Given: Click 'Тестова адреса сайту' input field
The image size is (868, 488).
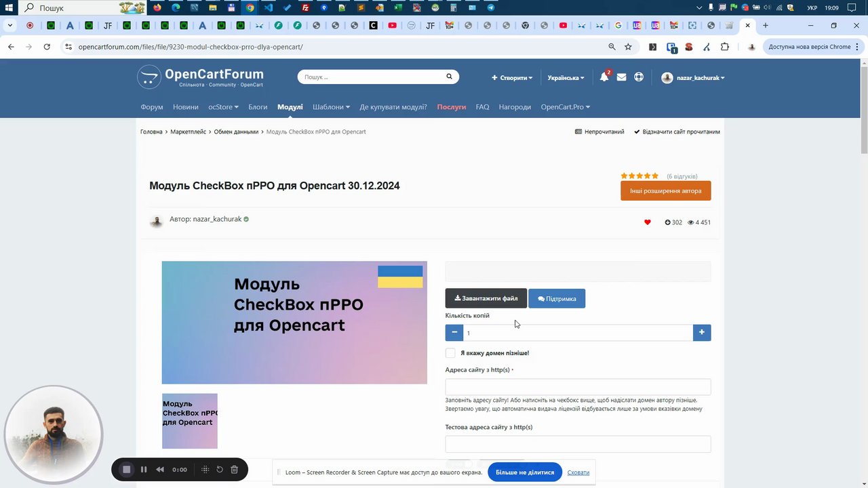Looking at the screenshot, I should coord(578,444).
